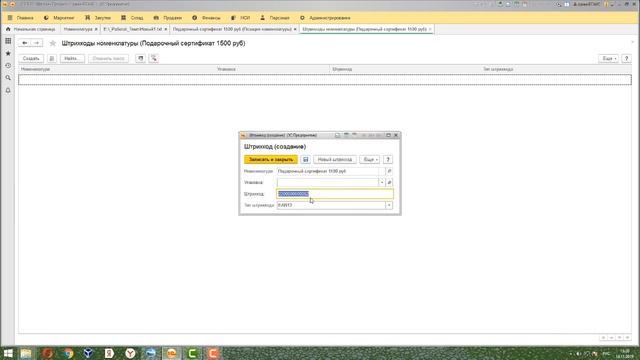Switch to 1C Enterprise app in taskbar
This screenshot has width=640, height=360.
(171, 353)
